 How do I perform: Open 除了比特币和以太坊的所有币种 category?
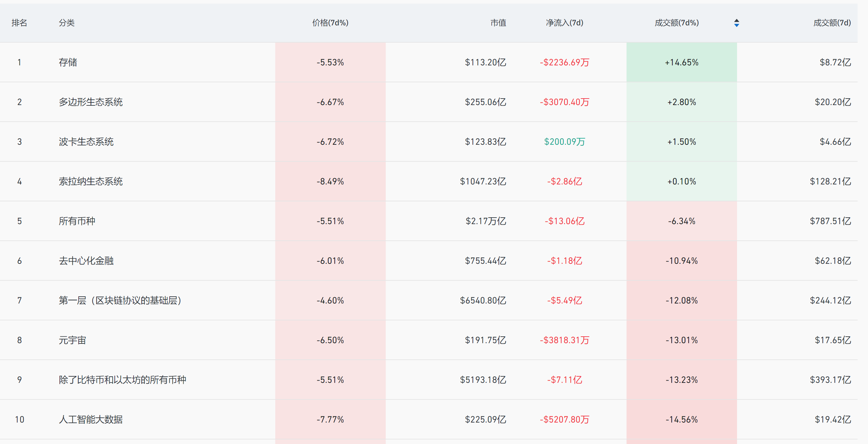pos(123,380)
